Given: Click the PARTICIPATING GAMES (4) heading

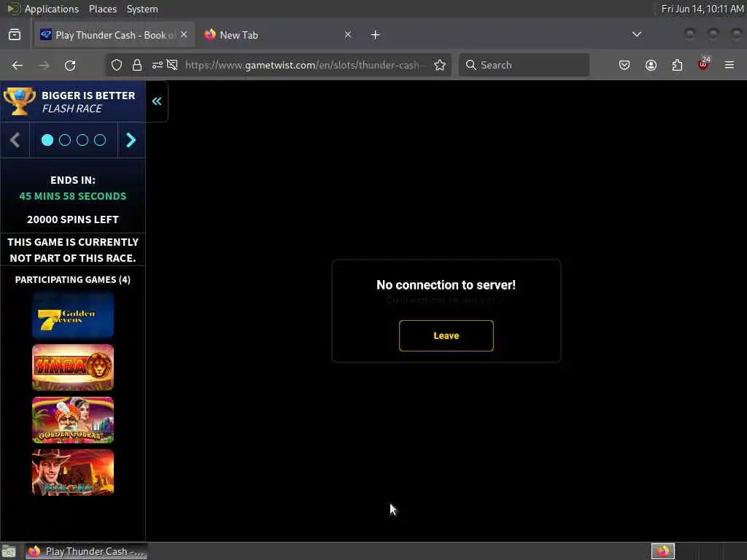Looking at the screenshot, I should pyautogui.click(x=73, y=279).
